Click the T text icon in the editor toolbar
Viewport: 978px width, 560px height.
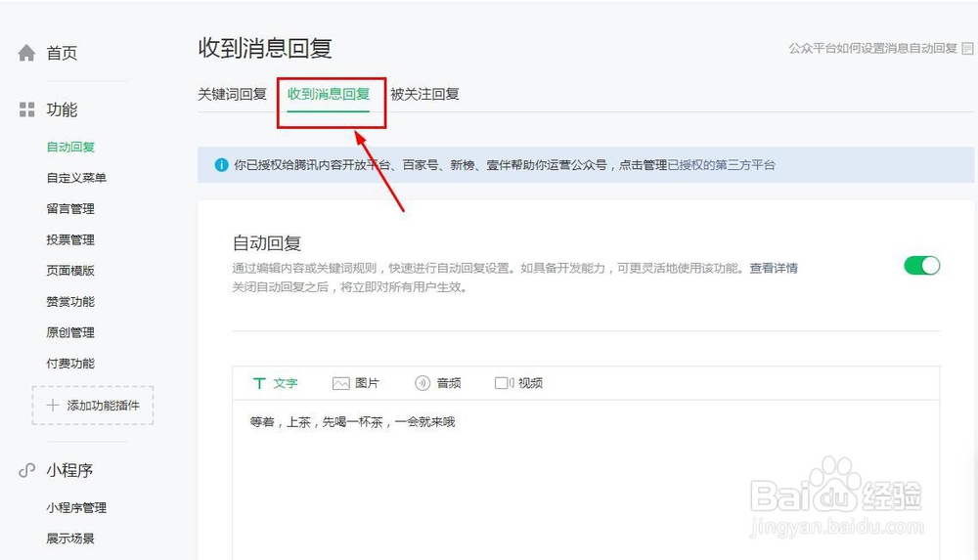(x=259, y=383)
